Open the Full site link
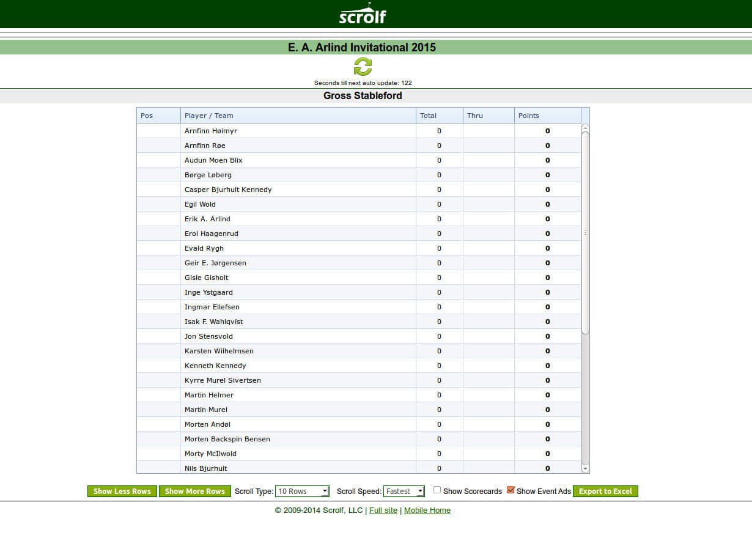The width and height of the screenshot is (752, 560). pyautogui.click(x=383, y=510)
